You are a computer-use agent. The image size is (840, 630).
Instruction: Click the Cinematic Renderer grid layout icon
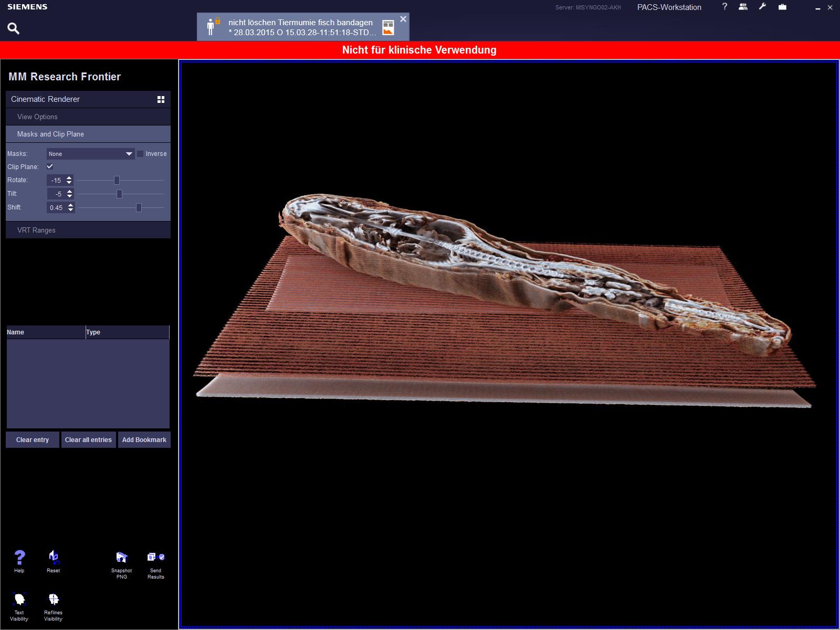click(161, 99)
